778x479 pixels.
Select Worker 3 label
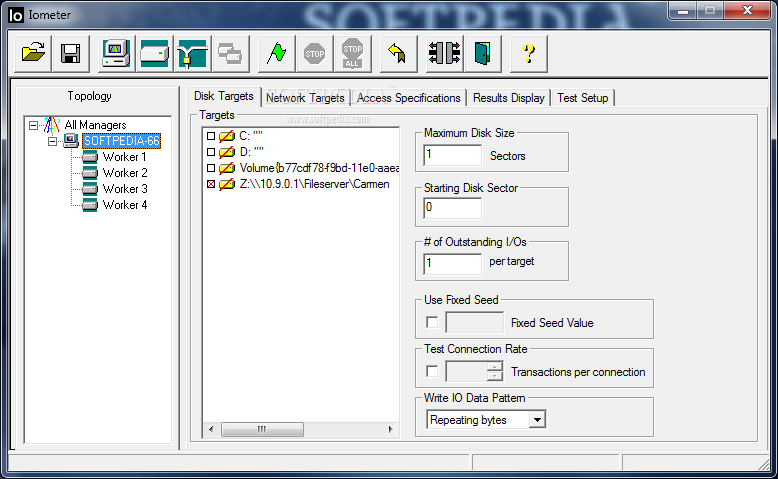125,189
